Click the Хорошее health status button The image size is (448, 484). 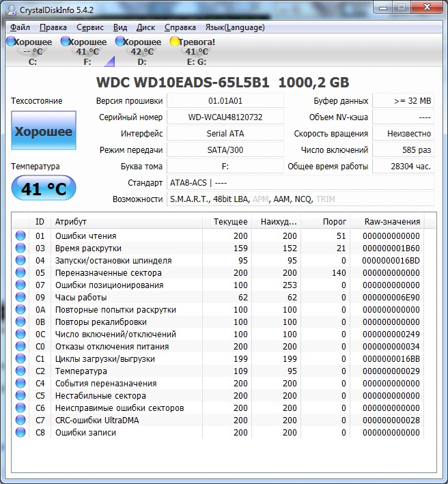point(44,131)
